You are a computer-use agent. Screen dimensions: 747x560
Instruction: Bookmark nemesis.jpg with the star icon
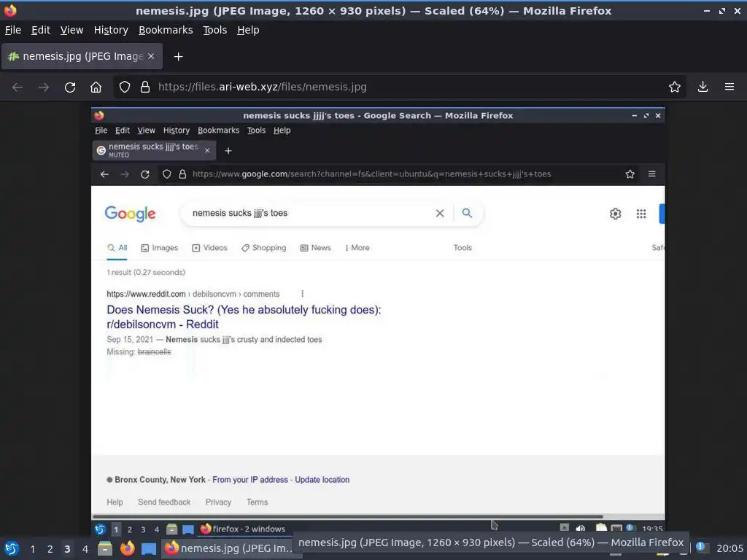coord(675,87)
